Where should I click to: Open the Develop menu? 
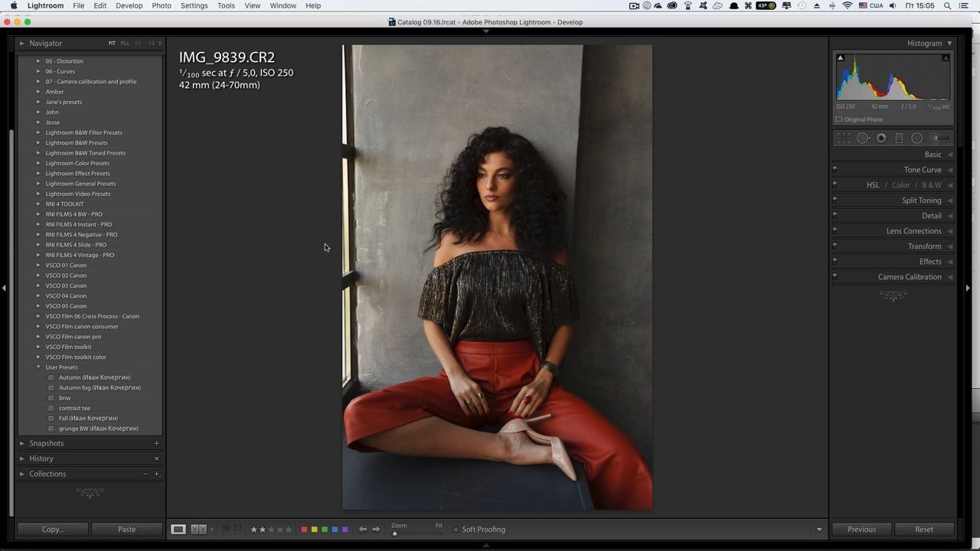tap(129, 5)
